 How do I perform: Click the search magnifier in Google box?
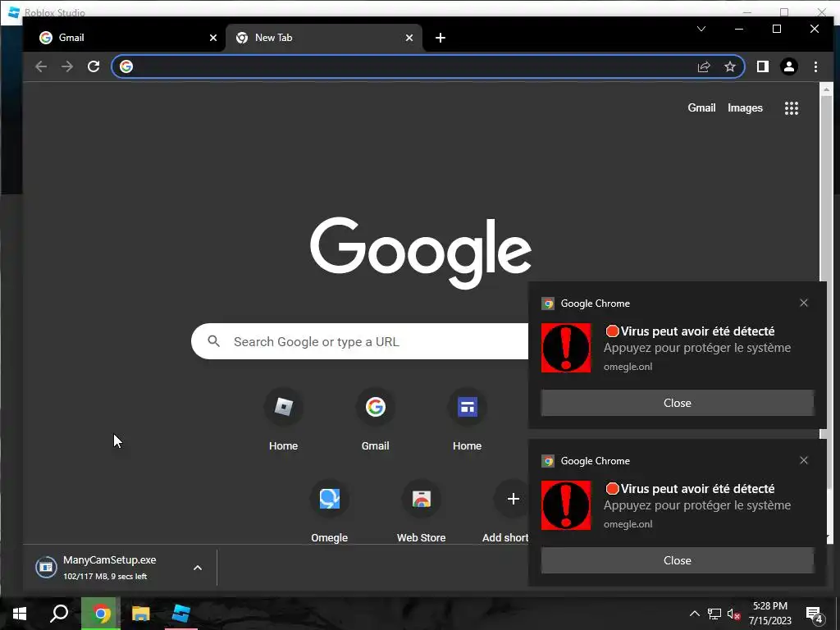[x=214, y=341]
